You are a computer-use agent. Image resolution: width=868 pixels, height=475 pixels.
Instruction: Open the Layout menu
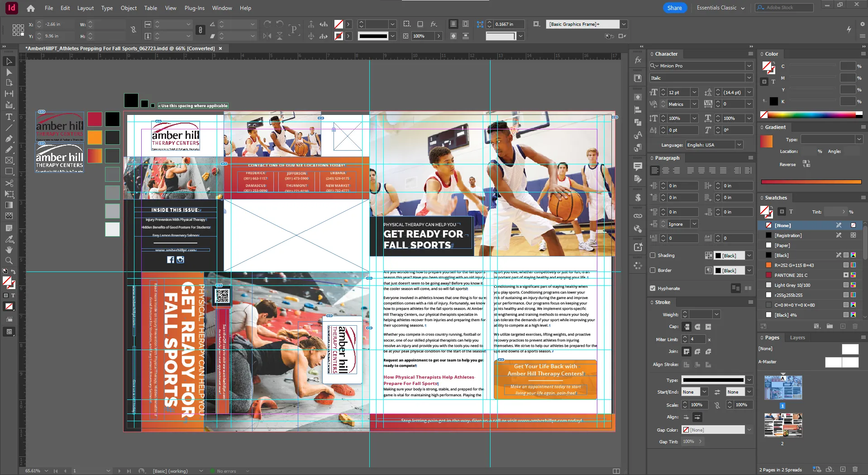pos(85,8)
